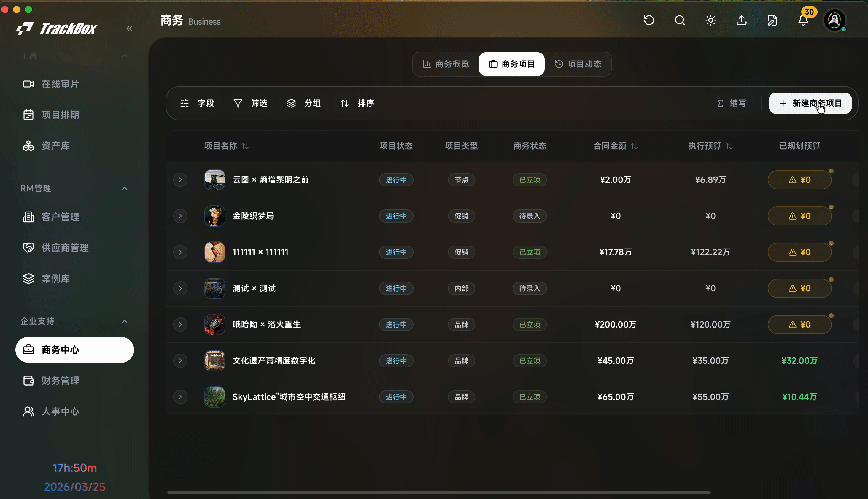868x499 pixels.
Task: Open 人事中心 in sidebar
Action: point(75,411)
